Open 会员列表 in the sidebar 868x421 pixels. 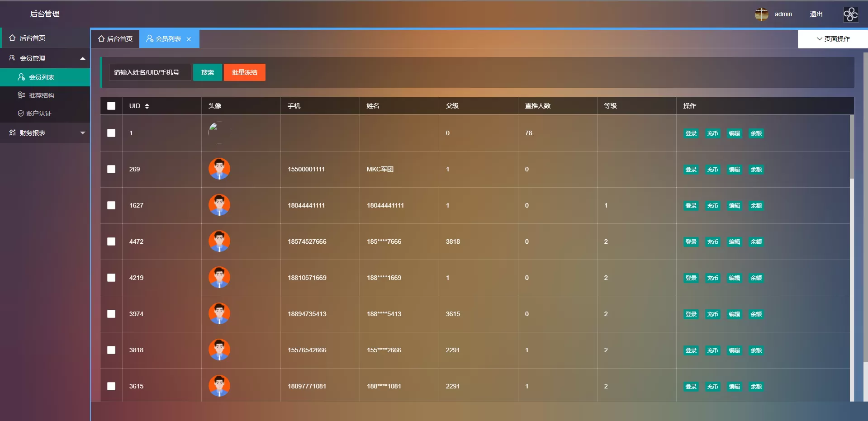(x=42, y=77)
